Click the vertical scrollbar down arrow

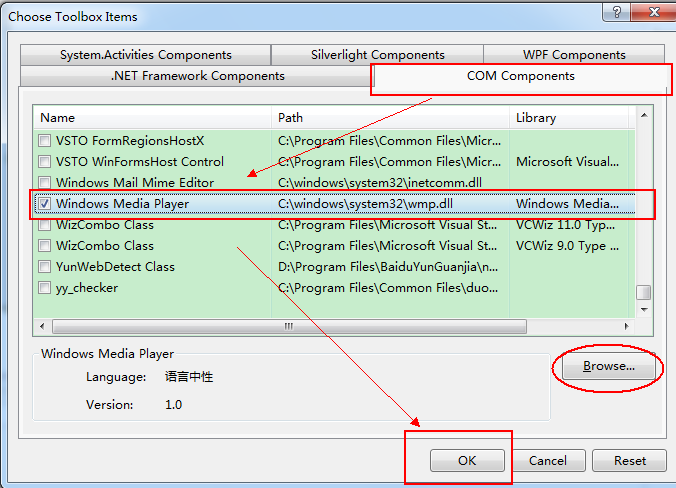click(644, 310)
